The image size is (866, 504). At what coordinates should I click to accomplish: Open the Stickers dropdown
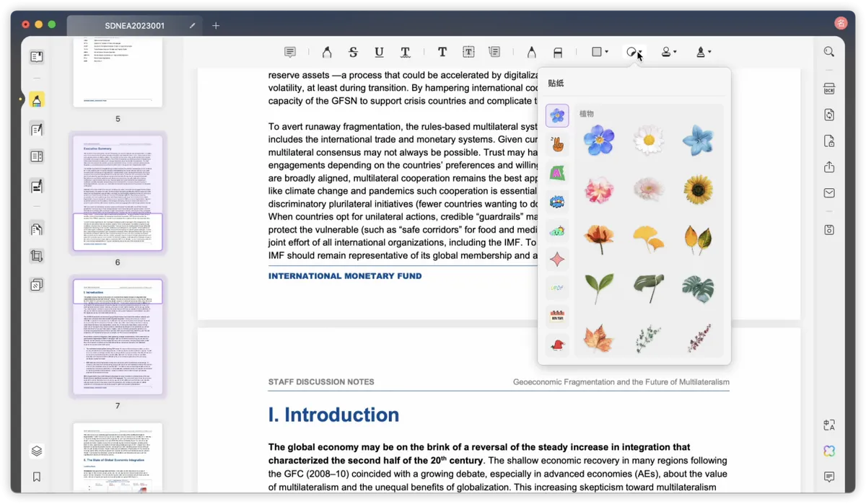(x=634, y=52)
